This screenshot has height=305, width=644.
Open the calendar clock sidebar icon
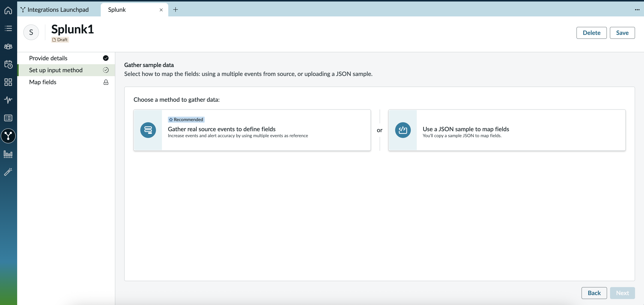(8, 64)
